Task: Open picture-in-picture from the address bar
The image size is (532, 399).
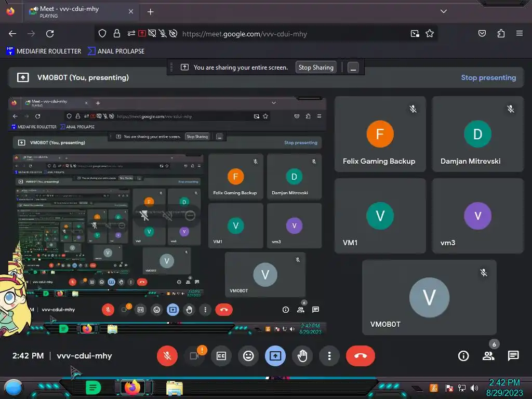Action: click(415, 33)
